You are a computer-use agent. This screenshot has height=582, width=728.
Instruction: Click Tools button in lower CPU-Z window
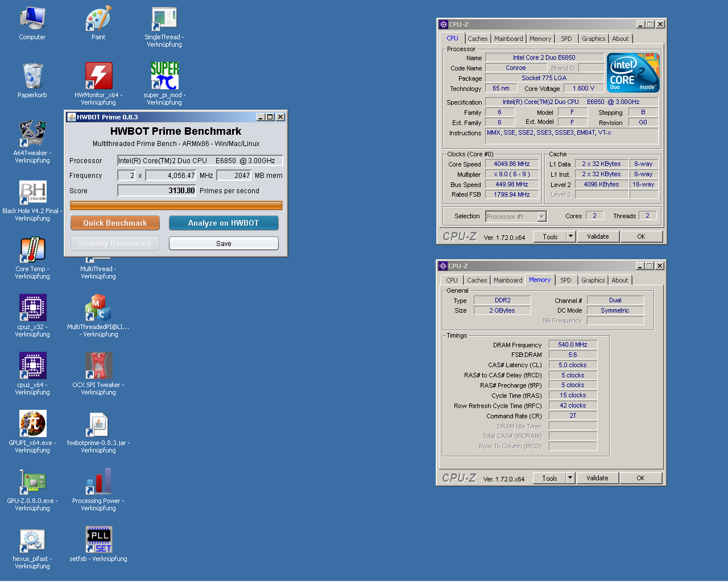[549, 478]
